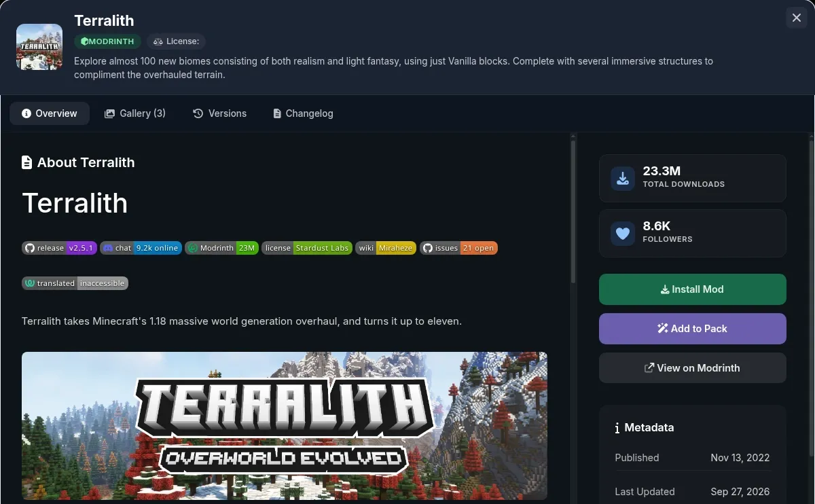Click the License scale badge
Screen dimensions: 815x504
pyautogui.click(x=176, y=41)
